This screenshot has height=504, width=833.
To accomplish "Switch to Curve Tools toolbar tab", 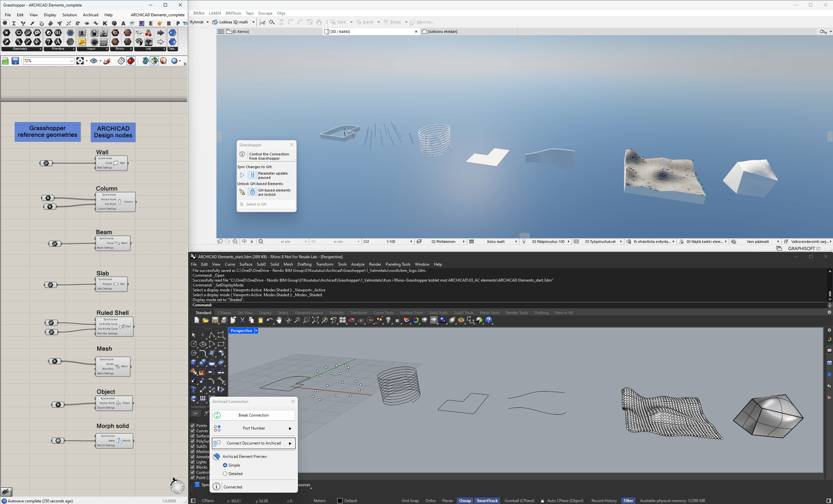I will click(383, 313).
